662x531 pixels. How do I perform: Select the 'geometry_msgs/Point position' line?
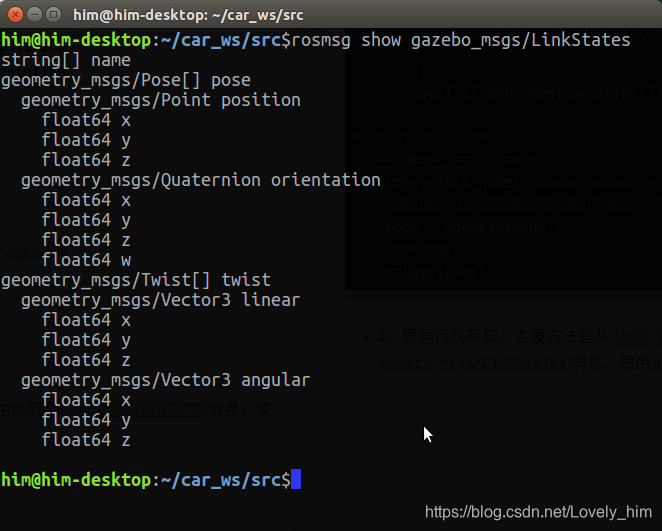(x=161, y=100)
